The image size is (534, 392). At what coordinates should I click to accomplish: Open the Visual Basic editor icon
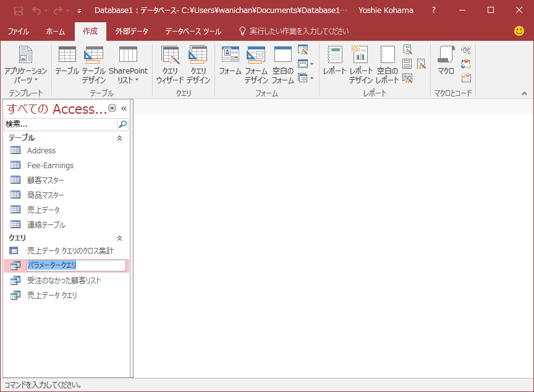point(466,78)
